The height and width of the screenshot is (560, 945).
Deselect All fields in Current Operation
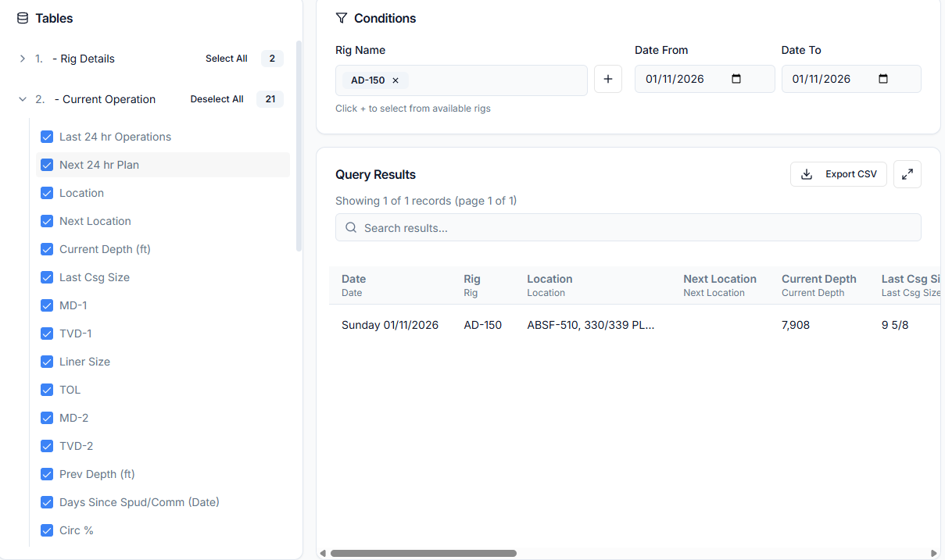tap(217, 99)
